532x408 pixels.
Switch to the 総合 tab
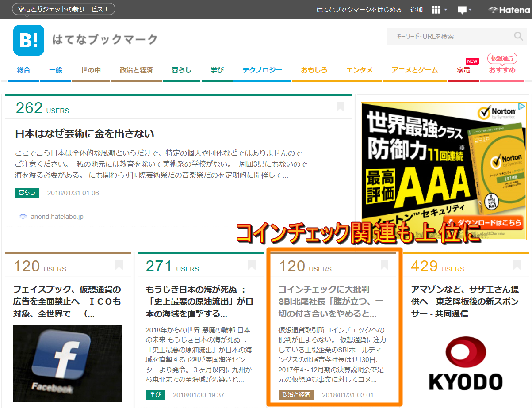[23, 70]
